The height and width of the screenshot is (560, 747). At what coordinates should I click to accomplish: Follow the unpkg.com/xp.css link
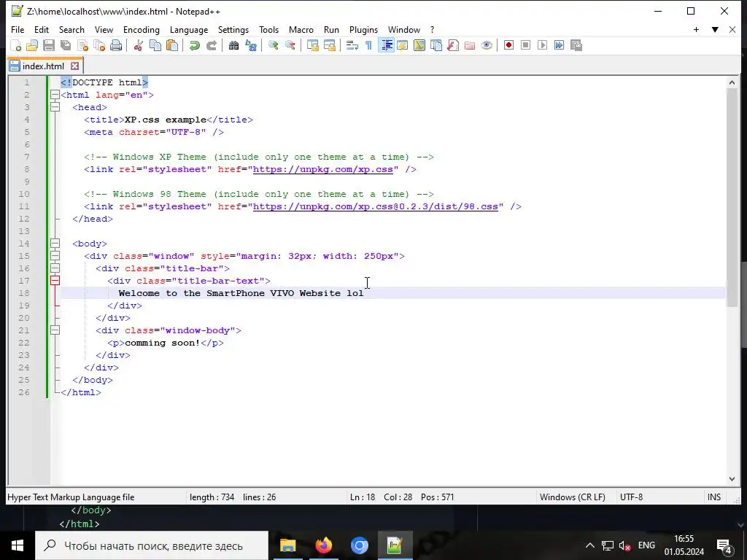pos(323,169)
